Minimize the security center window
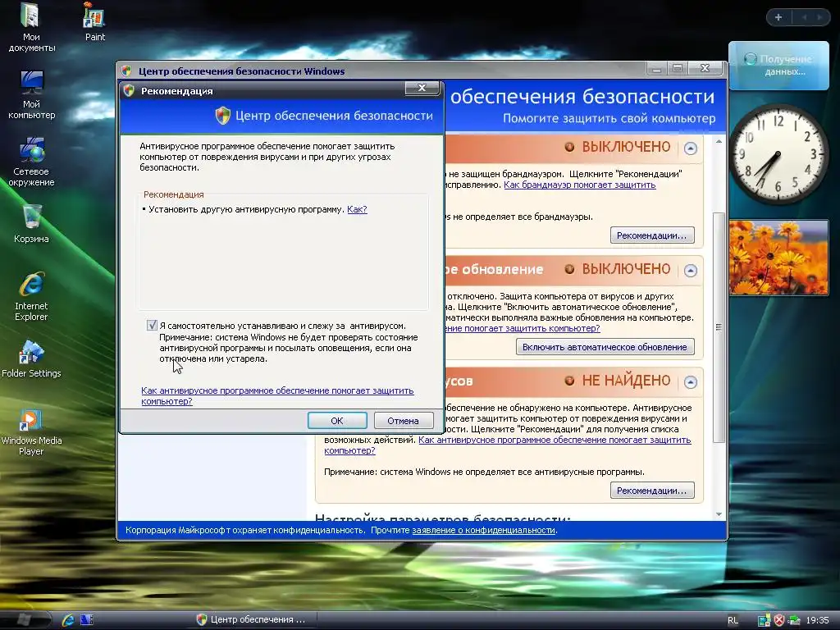Image resolution: width=840 pixels, height=630 pixels. tap(656, 69)
